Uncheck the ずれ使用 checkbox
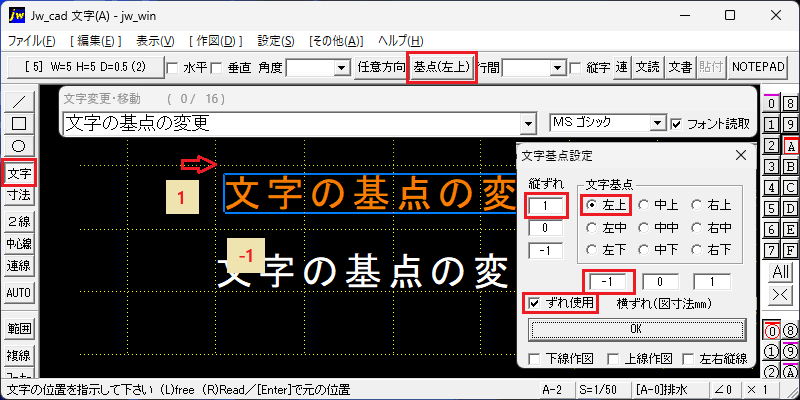800x400 pixels. point(534,303)
